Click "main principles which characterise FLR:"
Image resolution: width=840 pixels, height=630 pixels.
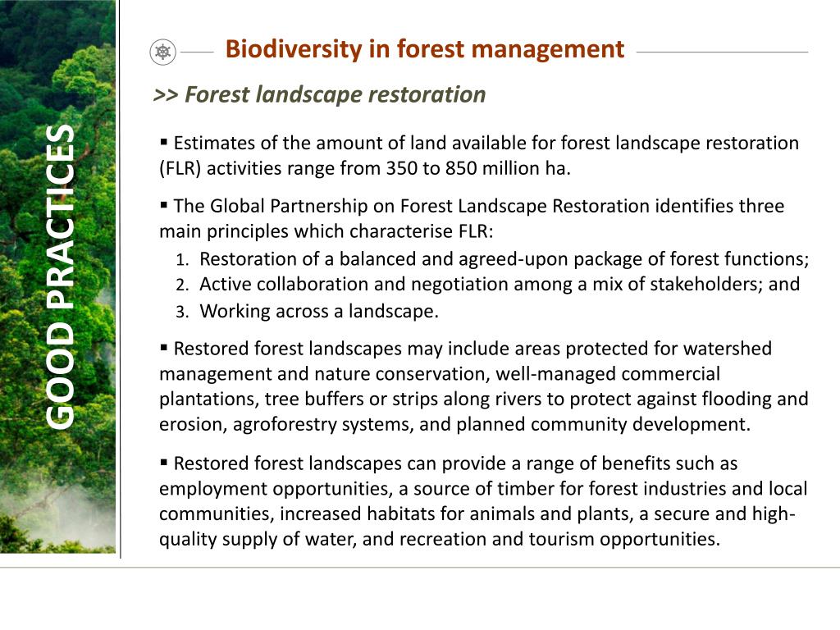pos(326,231)
